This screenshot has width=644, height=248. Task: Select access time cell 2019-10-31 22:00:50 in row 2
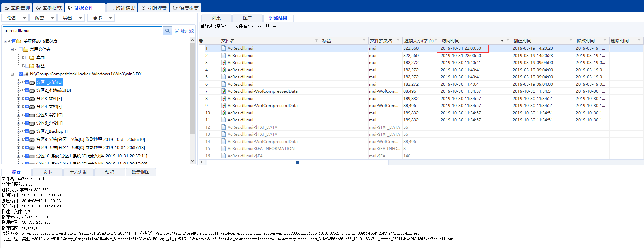click(x=460, y=55)
